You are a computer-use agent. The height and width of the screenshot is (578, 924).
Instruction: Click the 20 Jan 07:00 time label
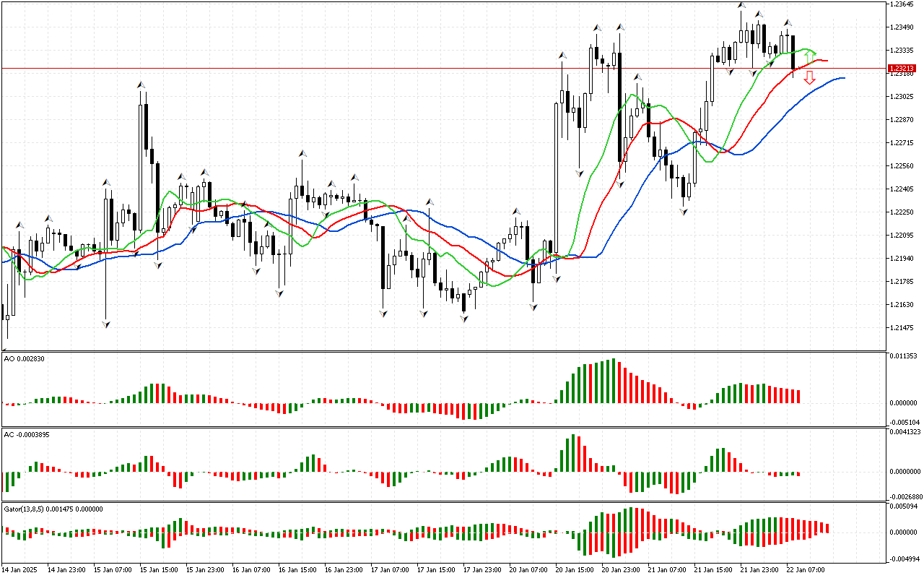click(529, 570)
